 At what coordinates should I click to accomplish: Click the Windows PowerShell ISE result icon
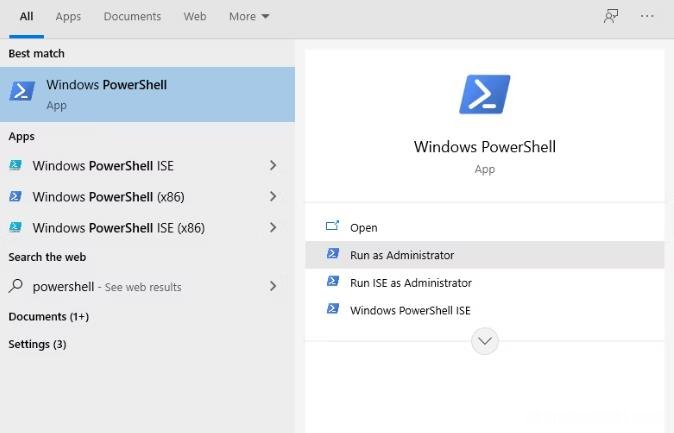15,165
